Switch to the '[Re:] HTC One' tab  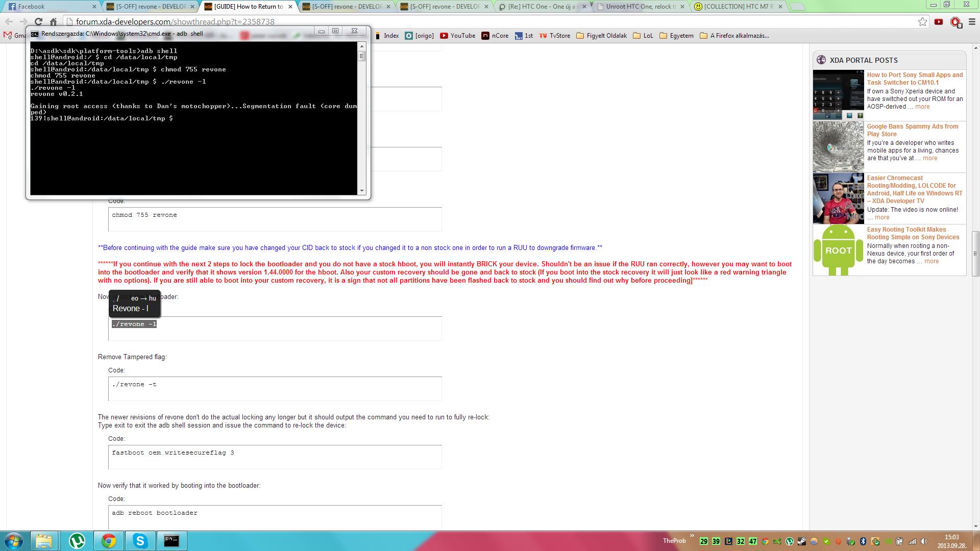(x=543, y=7)
